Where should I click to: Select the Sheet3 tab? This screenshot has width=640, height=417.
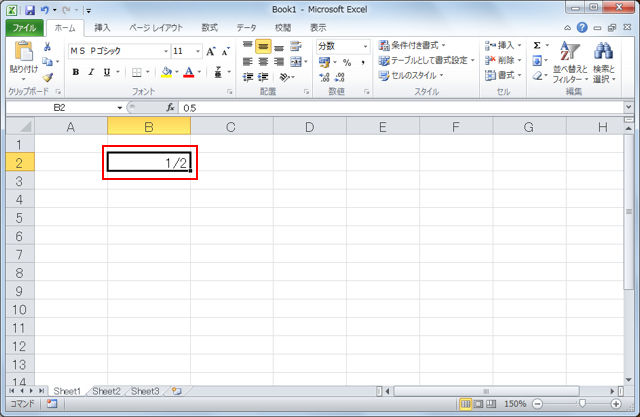tap(145, 391)
